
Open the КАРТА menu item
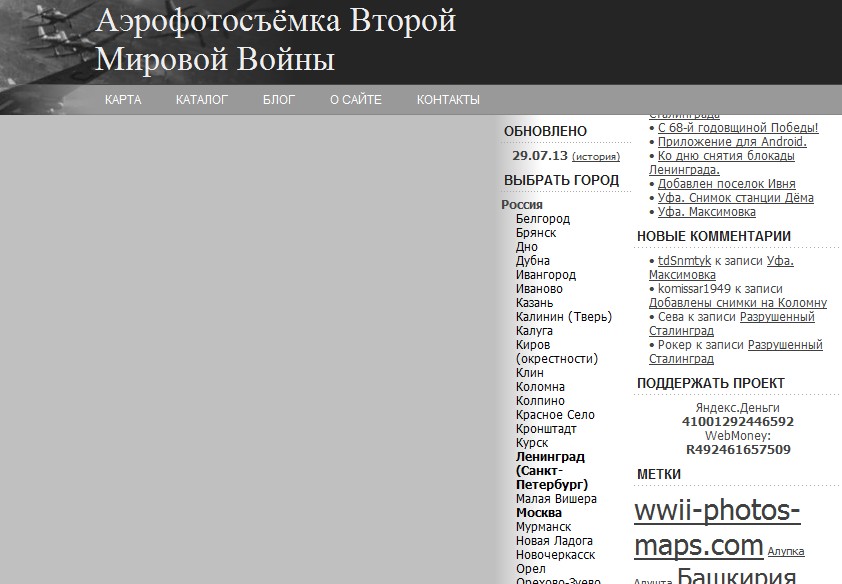[x=123, y=100]
